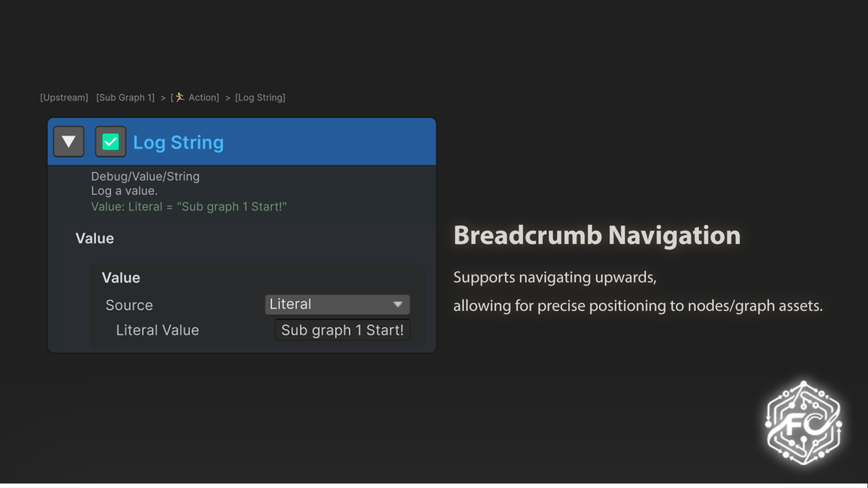The image size is (868, 488).
Task: Click the "Supports navigating upwards" caption line
Action: [x=555, y=278]
